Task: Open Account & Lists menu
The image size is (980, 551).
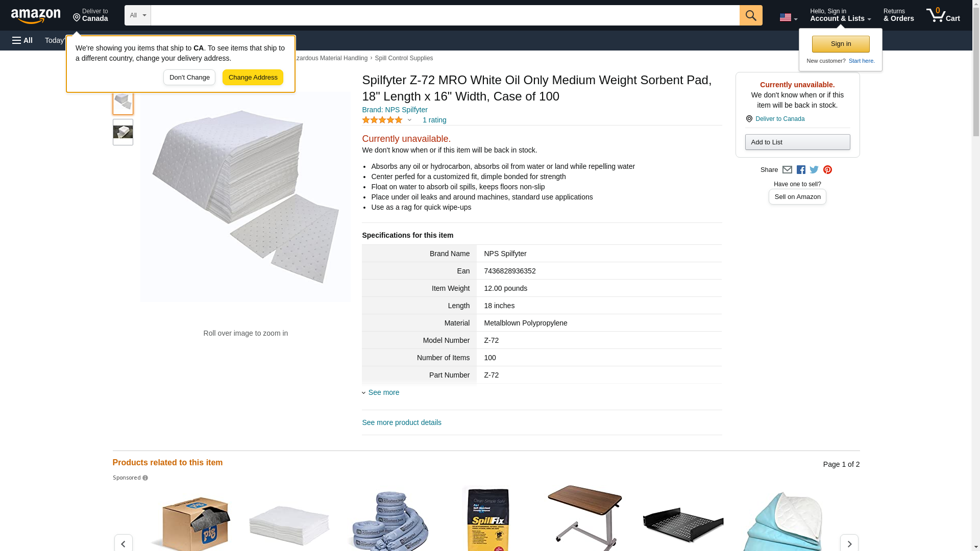Action: (x=840, y=15)
